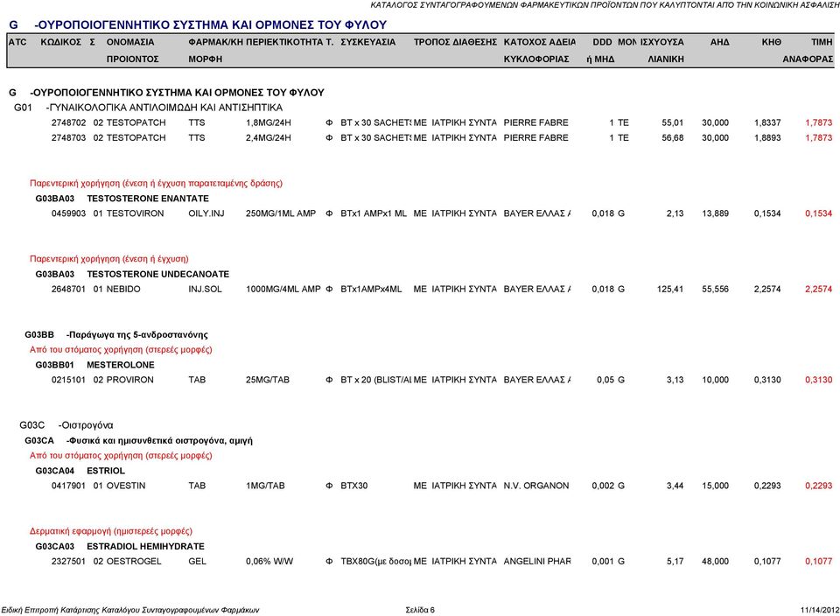The height and width of the screenshot is (616, 840).
Task: Click TESTOSTERONE ENANTATE substance name
Action: [148, 199]
